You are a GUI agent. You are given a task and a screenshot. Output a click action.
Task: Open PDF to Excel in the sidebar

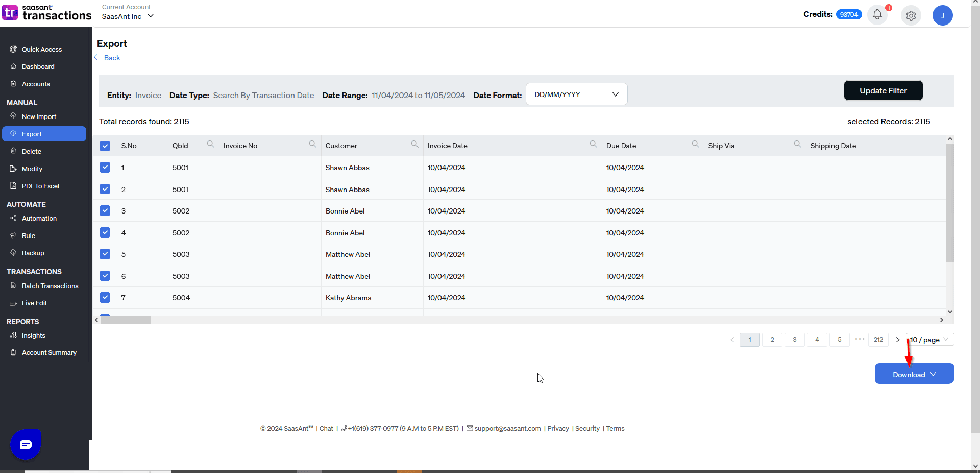click(40, 186)
